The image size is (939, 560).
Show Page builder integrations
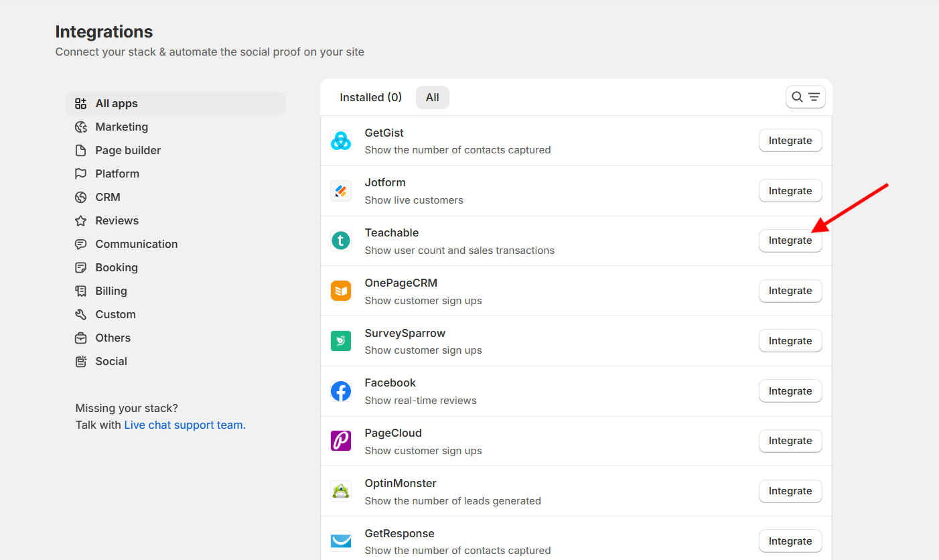tap(175, 150)
